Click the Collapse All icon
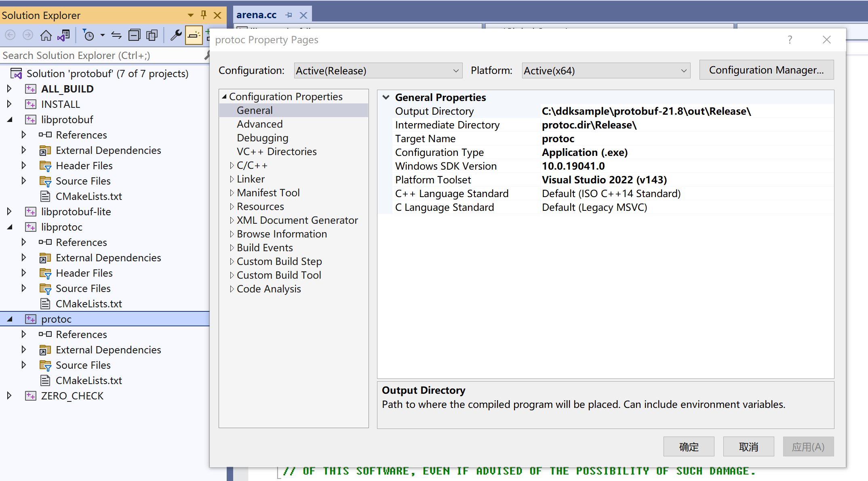This screenshot has width=868, height=481. coord(134,36)
